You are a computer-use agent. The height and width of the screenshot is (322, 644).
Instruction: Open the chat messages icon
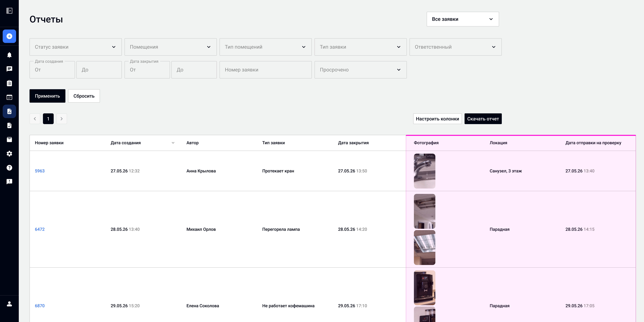coord(9,69)
